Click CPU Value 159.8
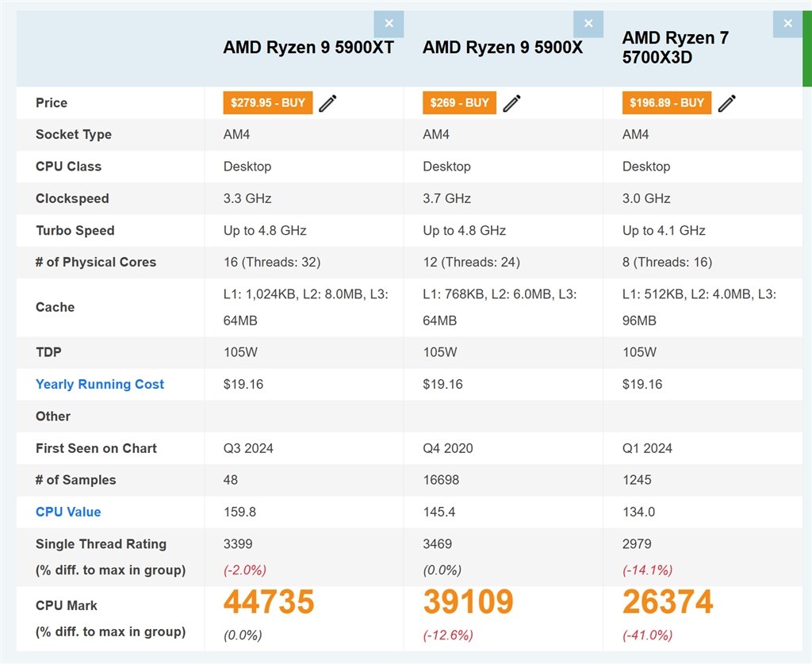 (239, 512)
